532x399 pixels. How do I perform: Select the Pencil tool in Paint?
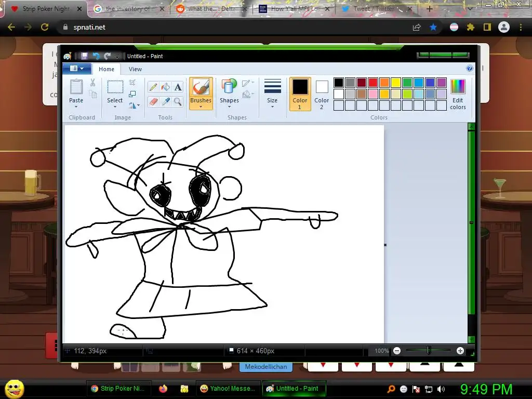tap(153, 87)
